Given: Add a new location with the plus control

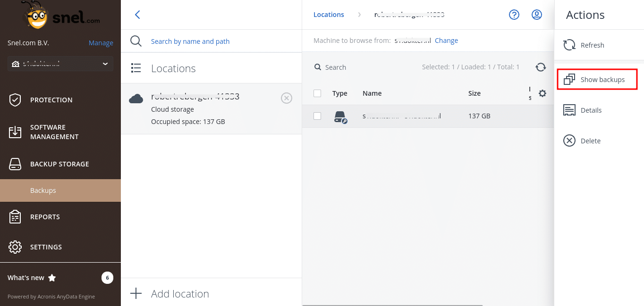Looking at the screenshot, I should click(136, 293).
